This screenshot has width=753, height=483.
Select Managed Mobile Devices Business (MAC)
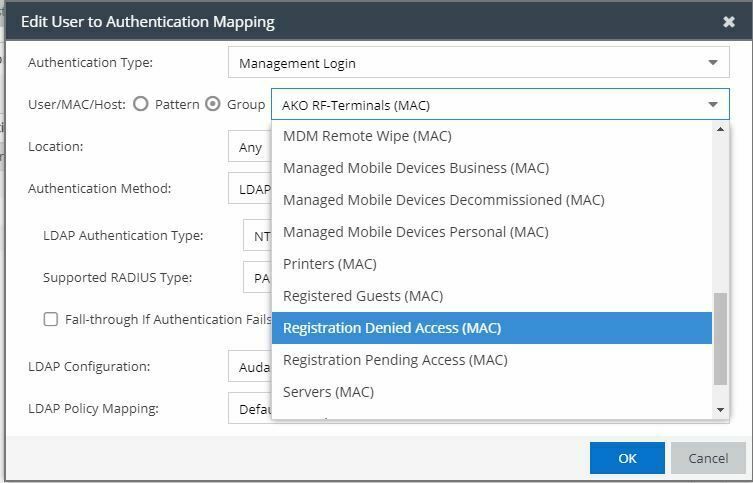pos(415,168)
